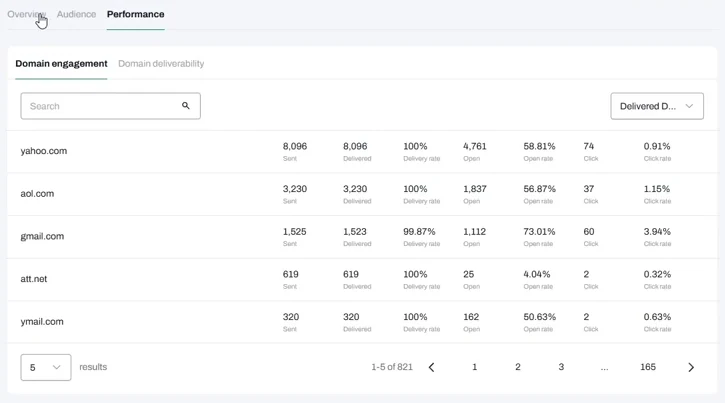The image size is (725, 403).
Task: Switch to Domain deliverability tab
Action: (161, 64)
